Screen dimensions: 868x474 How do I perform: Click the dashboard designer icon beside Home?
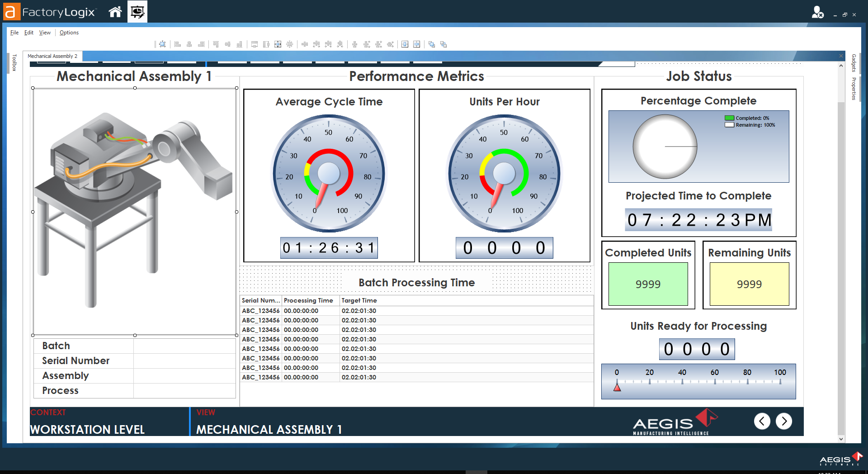(x=137, y=12)
